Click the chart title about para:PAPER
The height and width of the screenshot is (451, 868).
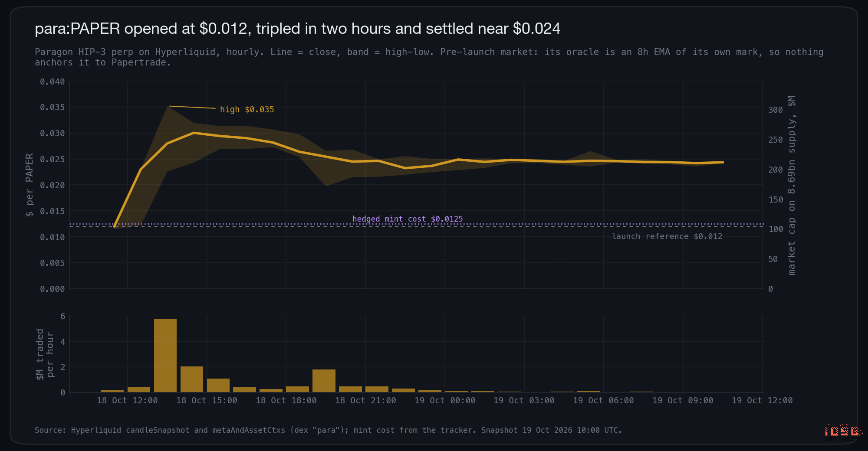(x=297, y=29)
